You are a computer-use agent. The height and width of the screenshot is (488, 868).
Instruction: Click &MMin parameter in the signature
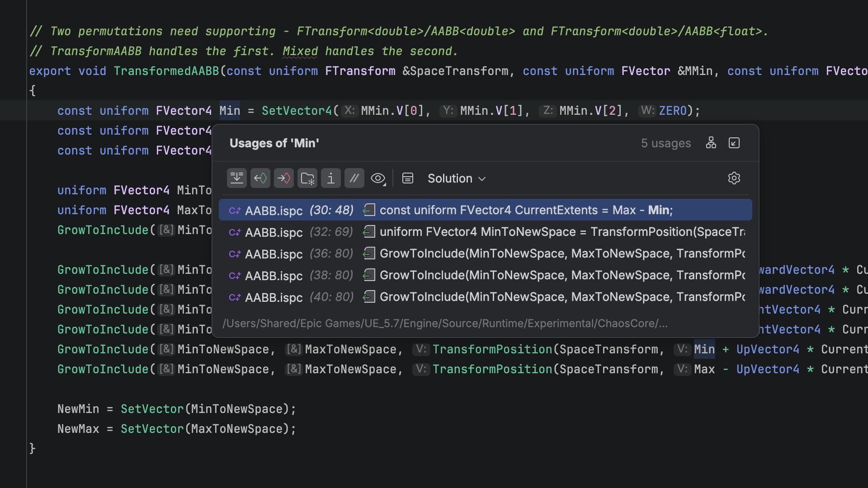695,71
